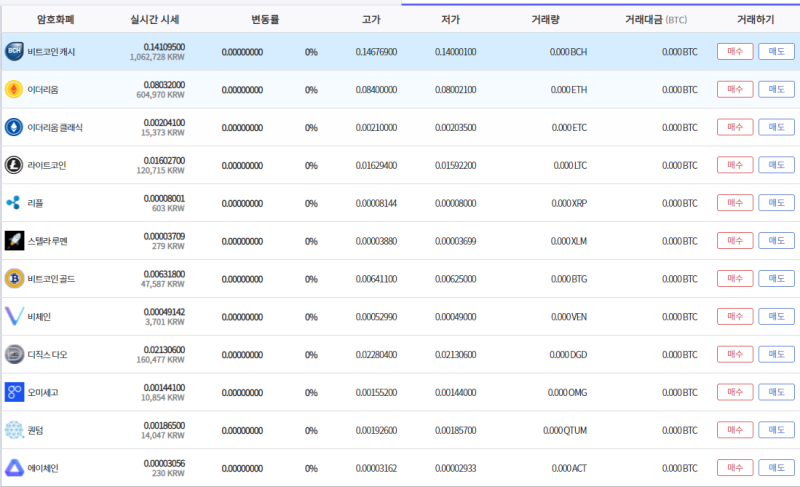The image size is (800, 487).
Task: Click 매수 button for 비트코인 캐시
Action: [735, 52]
